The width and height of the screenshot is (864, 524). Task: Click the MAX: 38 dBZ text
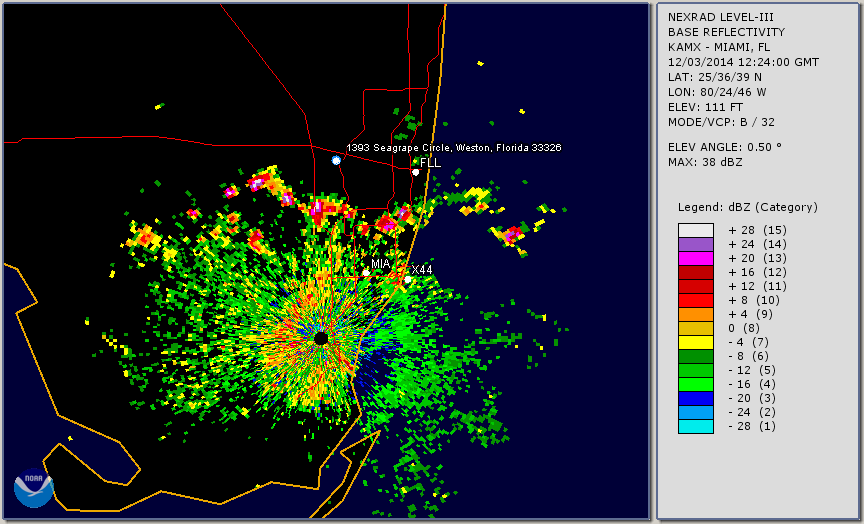tap(705, 162)
